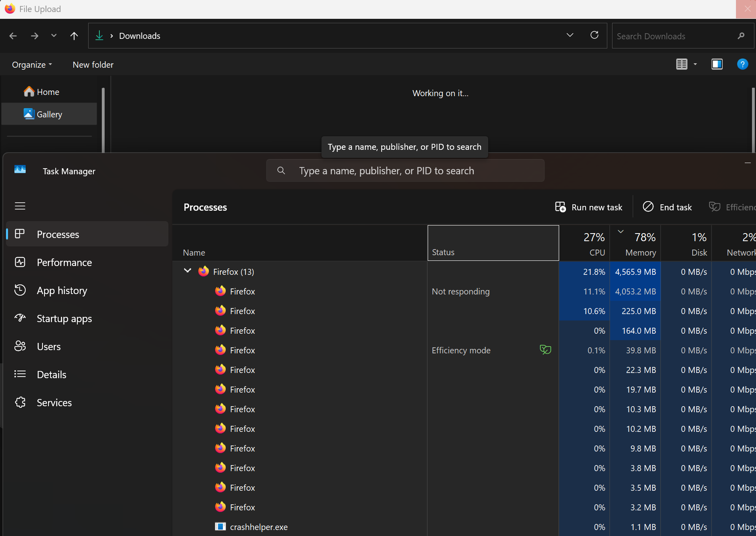The width and height of the screenshot is (756, 536).
Task: Switch to the Performance tab
Action: 87,262
